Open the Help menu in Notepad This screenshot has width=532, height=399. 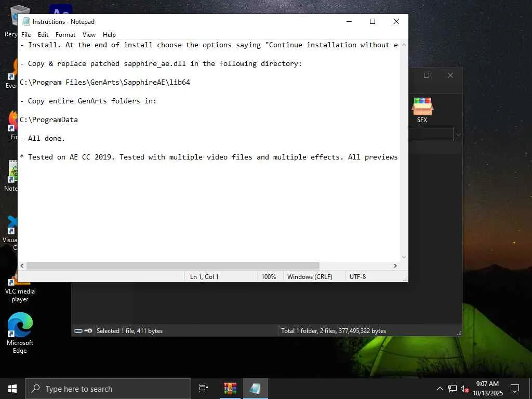109,35
